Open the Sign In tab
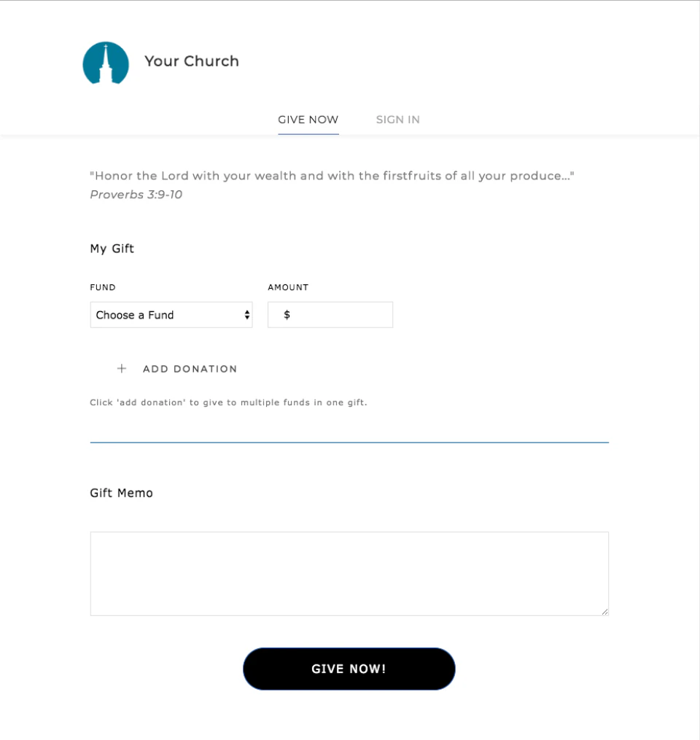700x740 pixels. (397, 120)
